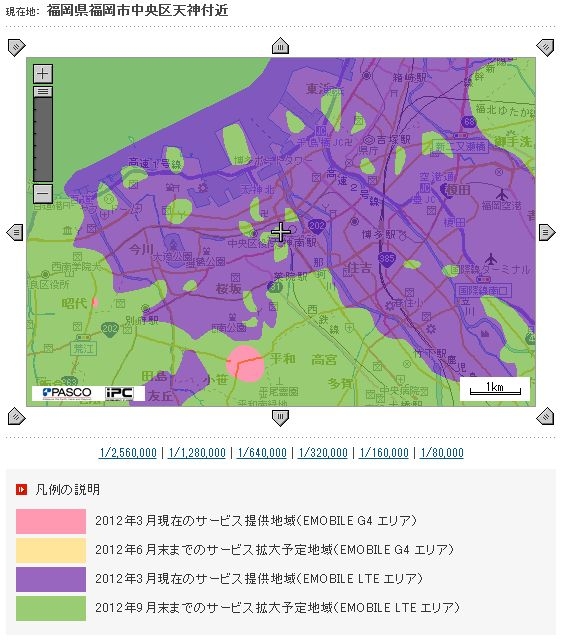567x644 pixels.
Task: Click the zoom slider handle
Action: tap(43, 91)
